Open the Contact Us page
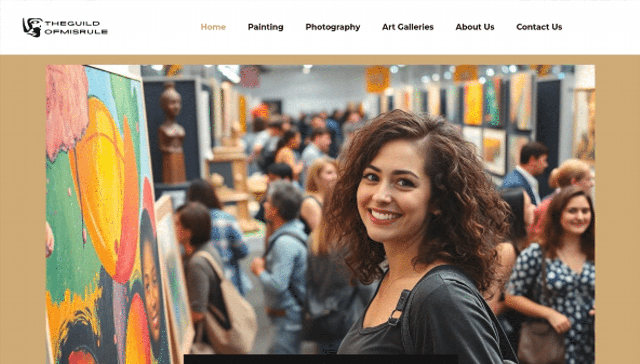 click(x=539, y=27)
